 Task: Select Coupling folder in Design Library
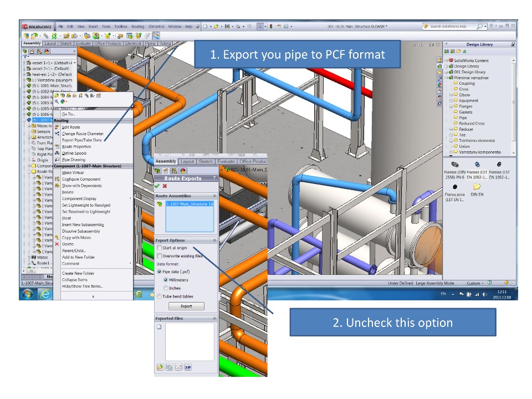(x=467, y=84)
